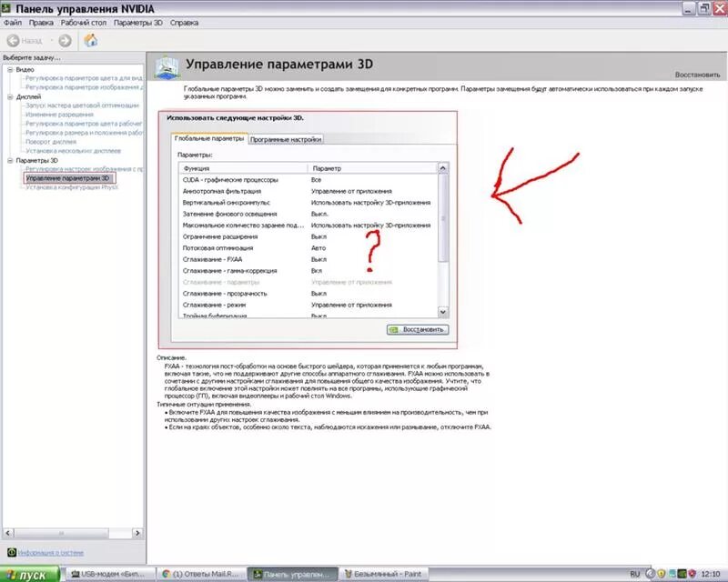Select the Сглаживание - гамма-коррекция row

click(308, 271)
